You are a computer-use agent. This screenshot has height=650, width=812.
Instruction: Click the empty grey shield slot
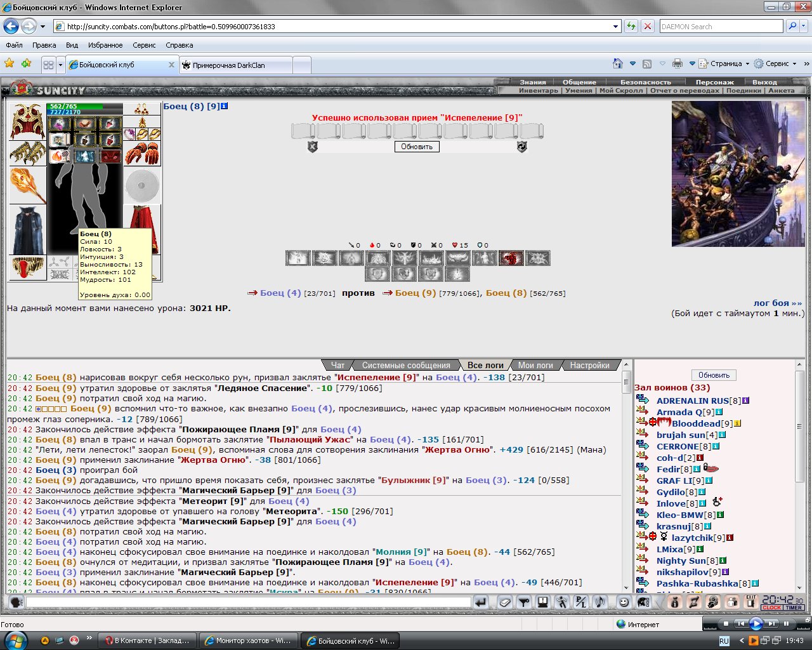[x=142, y=185]
